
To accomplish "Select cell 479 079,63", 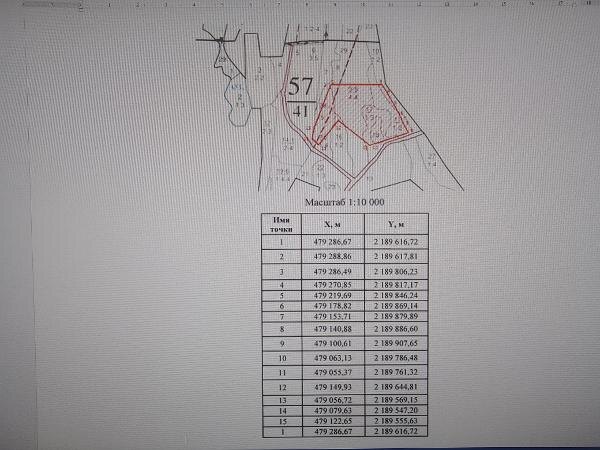I will pos(333,411).
